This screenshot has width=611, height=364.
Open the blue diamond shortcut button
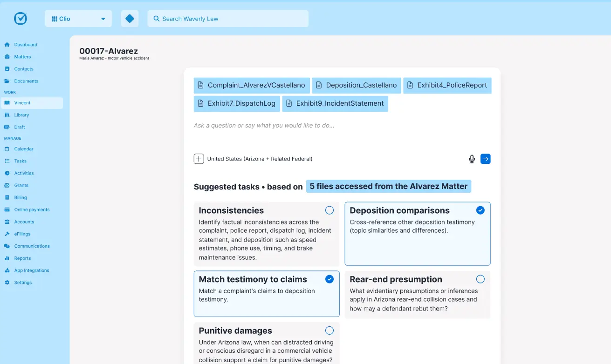pos(130,19)
